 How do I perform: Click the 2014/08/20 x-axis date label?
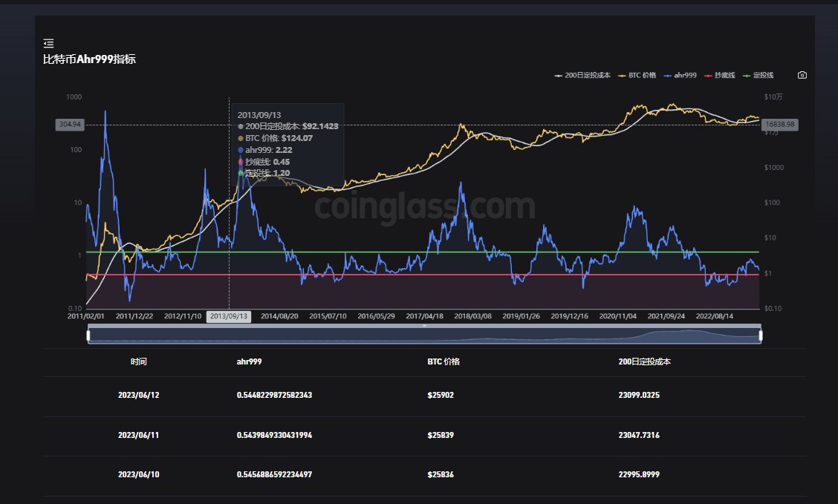point(279,317)
